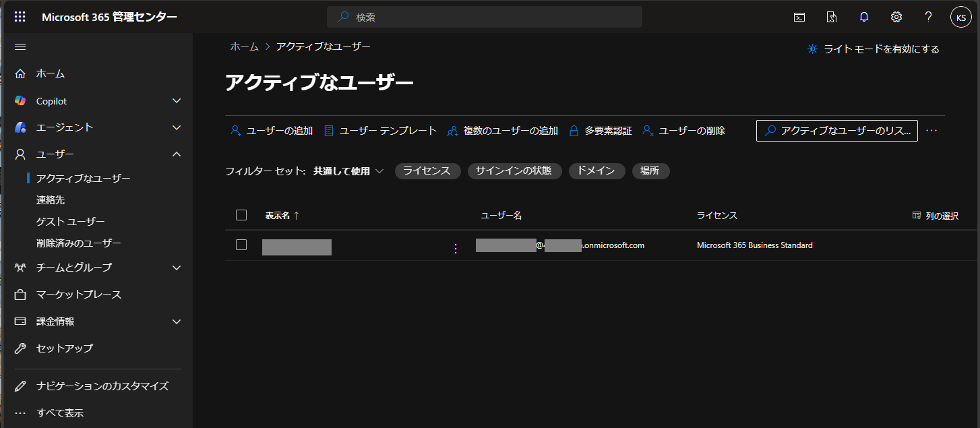Select all users header checkbox
Screen dimensions: 980x428
241,215
